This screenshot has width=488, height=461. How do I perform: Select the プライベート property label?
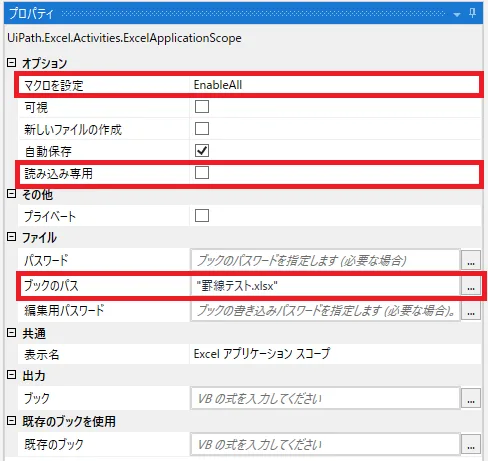click(50, 216)
